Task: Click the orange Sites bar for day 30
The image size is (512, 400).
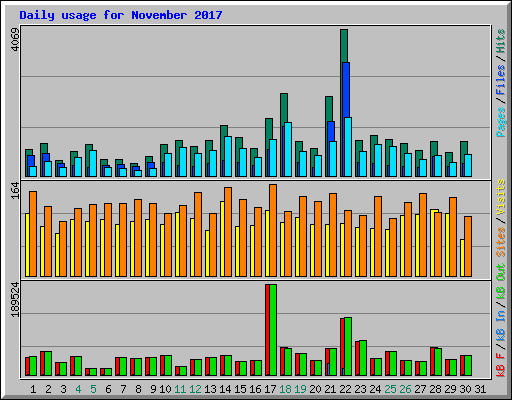Action: click(x=468, y=246)
